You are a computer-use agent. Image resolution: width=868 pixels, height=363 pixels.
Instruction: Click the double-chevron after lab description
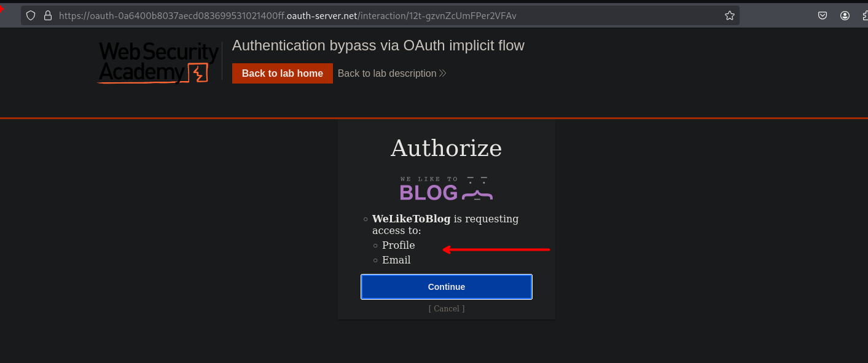click(x=442, y=74)
